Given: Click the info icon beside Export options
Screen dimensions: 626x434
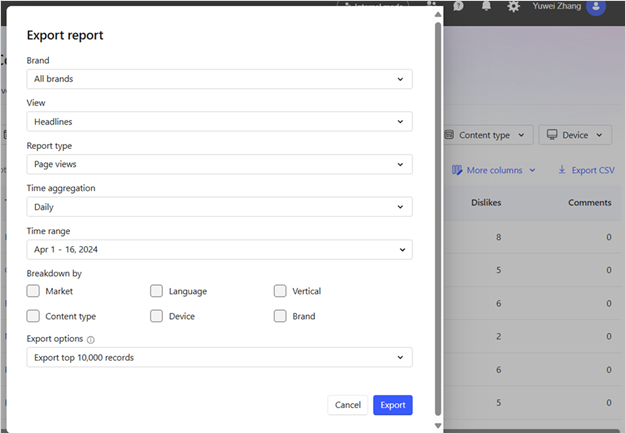Looking at the screenshot, I should 91,340.
